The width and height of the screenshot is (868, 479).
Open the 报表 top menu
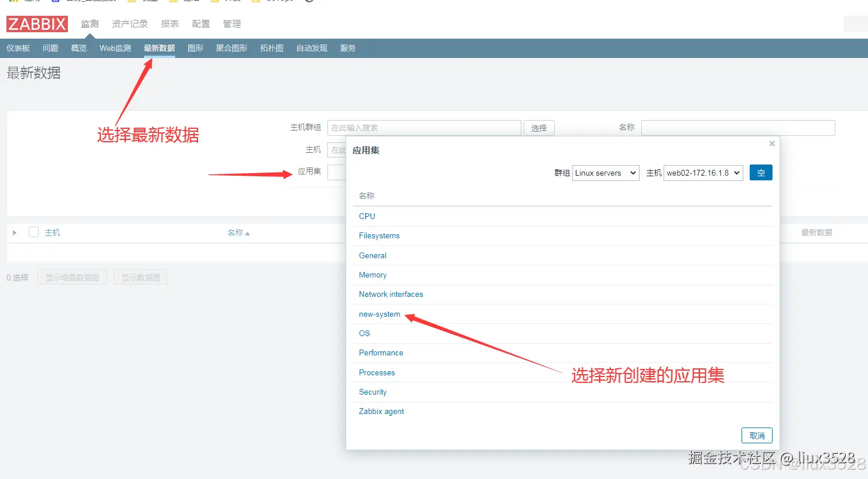(x=170, y=24)
